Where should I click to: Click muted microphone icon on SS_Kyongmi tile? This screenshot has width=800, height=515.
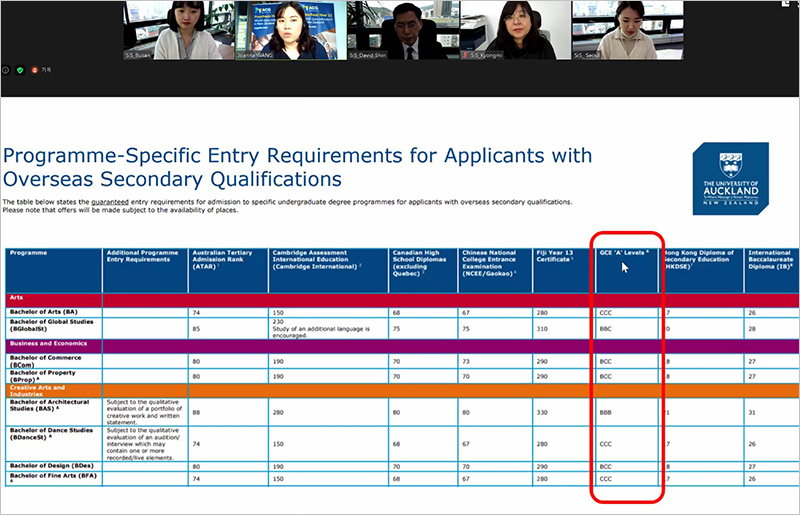point(465,55)
